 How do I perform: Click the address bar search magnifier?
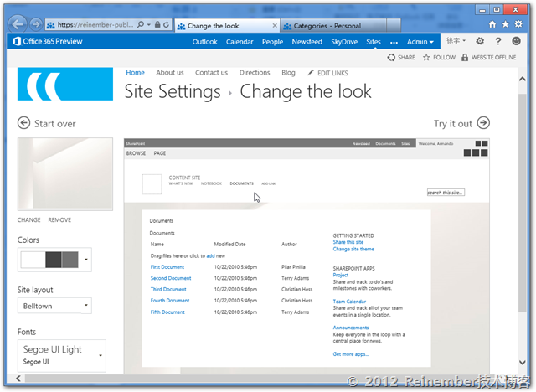tap(140, 24)
